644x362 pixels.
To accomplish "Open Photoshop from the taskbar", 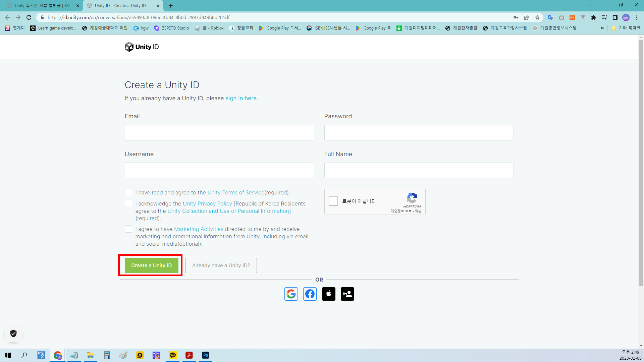I will (x=206, y=355).
